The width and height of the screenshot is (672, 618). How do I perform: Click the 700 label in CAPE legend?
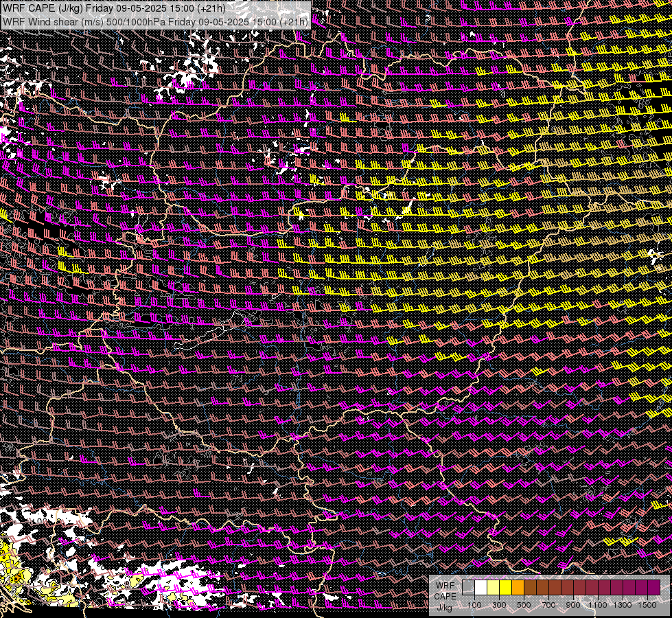point(548,605)
